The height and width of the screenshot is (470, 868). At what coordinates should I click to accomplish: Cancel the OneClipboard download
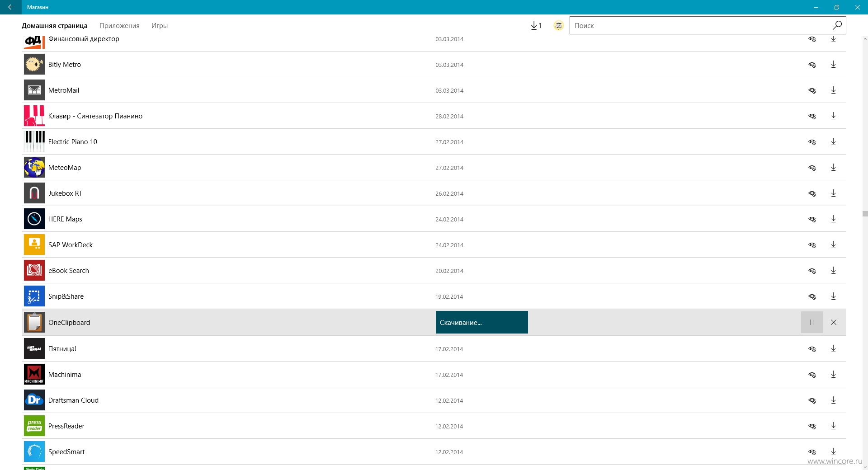click(x=834, y=322)
